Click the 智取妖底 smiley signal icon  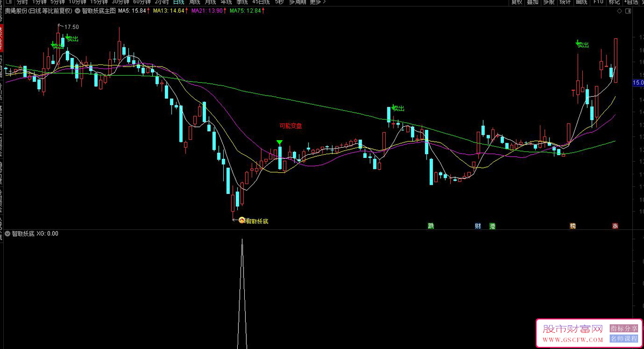click(x=241, y=220)
